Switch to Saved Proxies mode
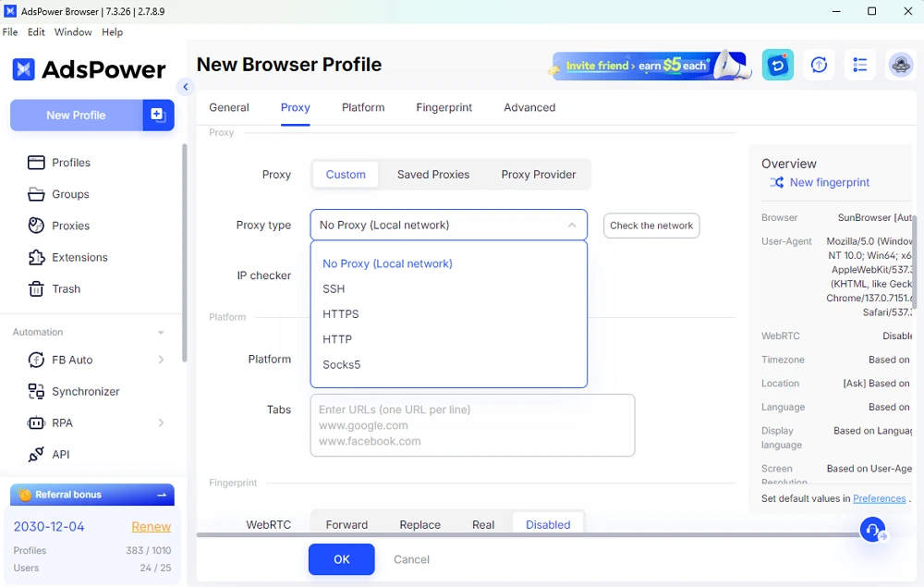Viewport: 924px width, 587px height. click(x=433, y=175)
